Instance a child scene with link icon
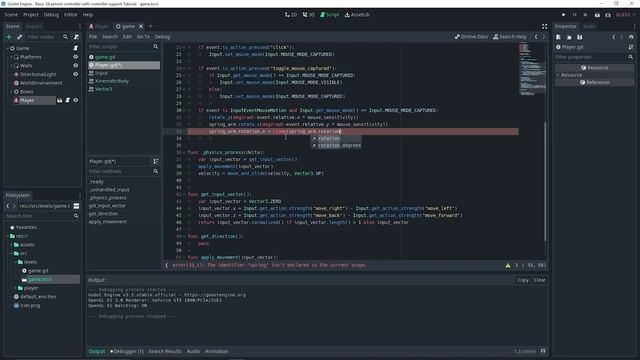Screen dimensions: 640x360 [19, 37]
